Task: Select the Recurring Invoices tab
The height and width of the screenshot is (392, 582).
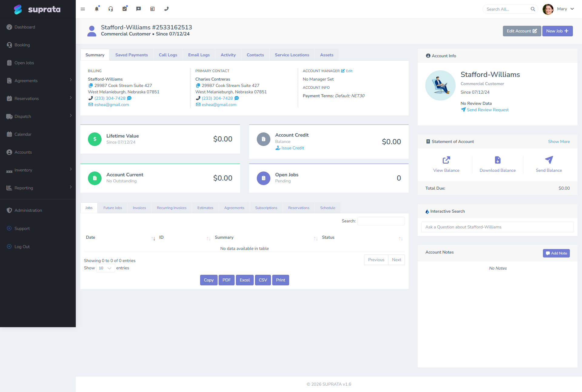Action: click(172, 208)
